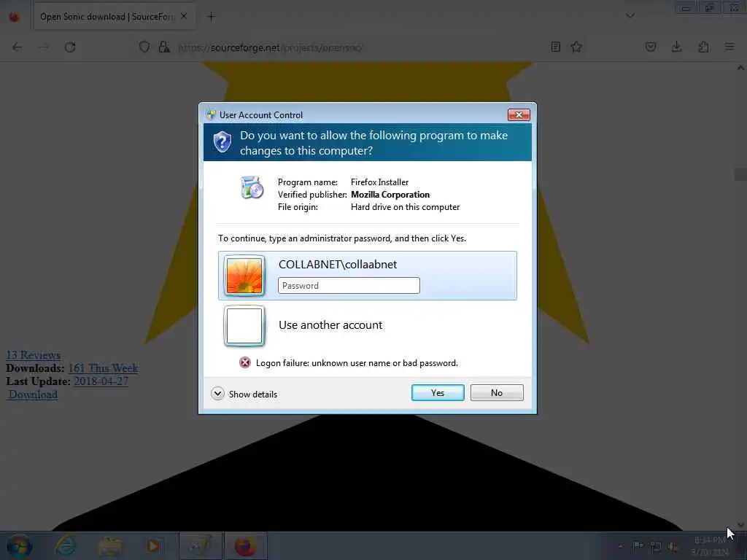The image size is (747, 560).
Task: Close the Open Sonic download tab
Action: 184,16
